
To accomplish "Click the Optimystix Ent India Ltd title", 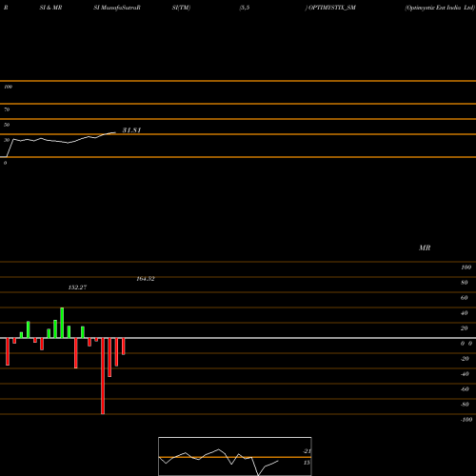I will point(440,8).
